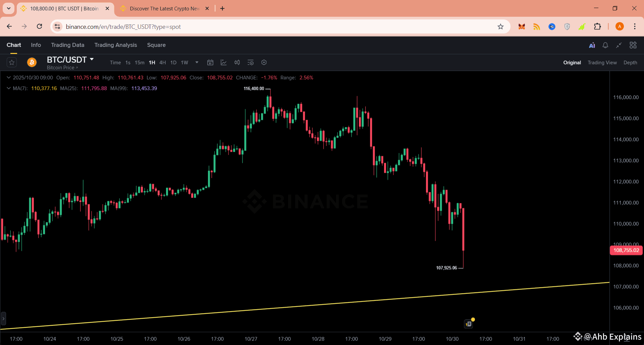Collapse the MA indicator legend row
The width and height of the screenshot is (644, 345).
pyautogui.click(x=9, y=88)
